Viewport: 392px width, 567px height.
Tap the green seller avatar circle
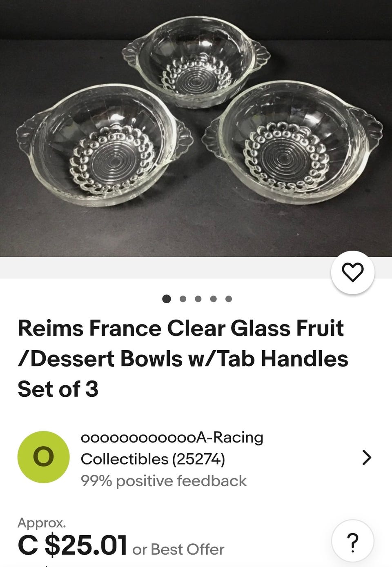tap(43, 457)
